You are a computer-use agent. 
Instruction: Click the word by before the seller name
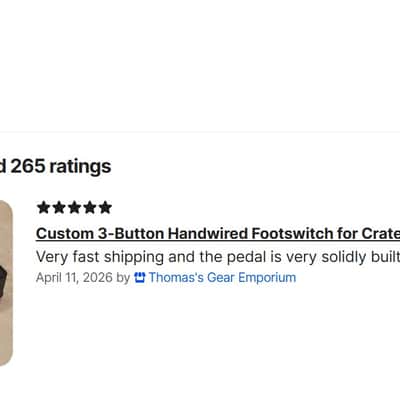[123, 278]
